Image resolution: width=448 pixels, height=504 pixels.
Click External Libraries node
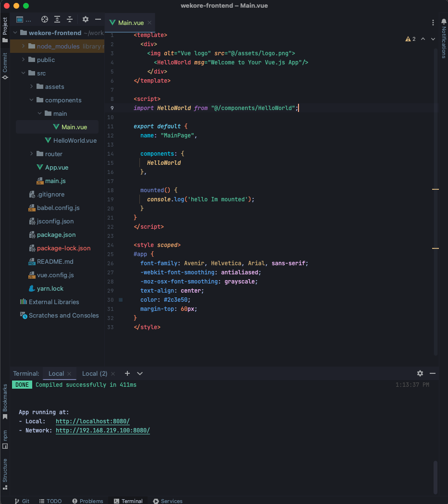(x=50, y=302)
